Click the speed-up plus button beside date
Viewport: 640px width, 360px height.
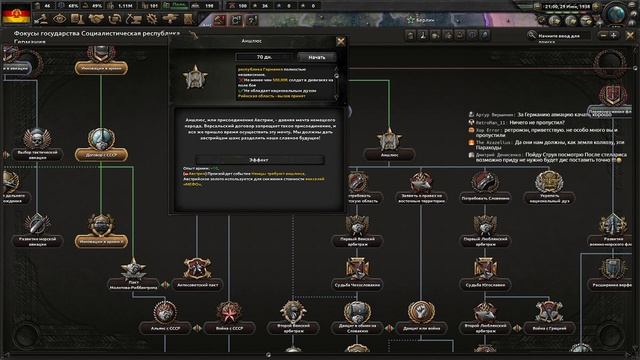pos(596,6)
